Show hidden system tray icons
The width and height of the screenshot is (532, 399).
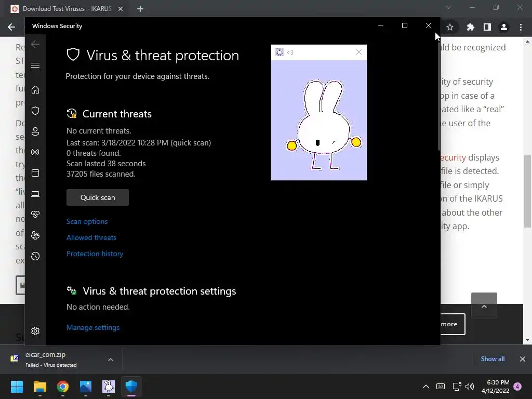click(426, 387)
